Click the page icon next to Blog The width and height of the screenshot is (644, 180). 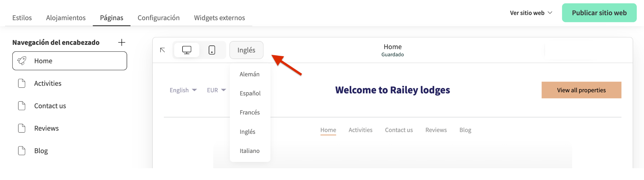22,151
